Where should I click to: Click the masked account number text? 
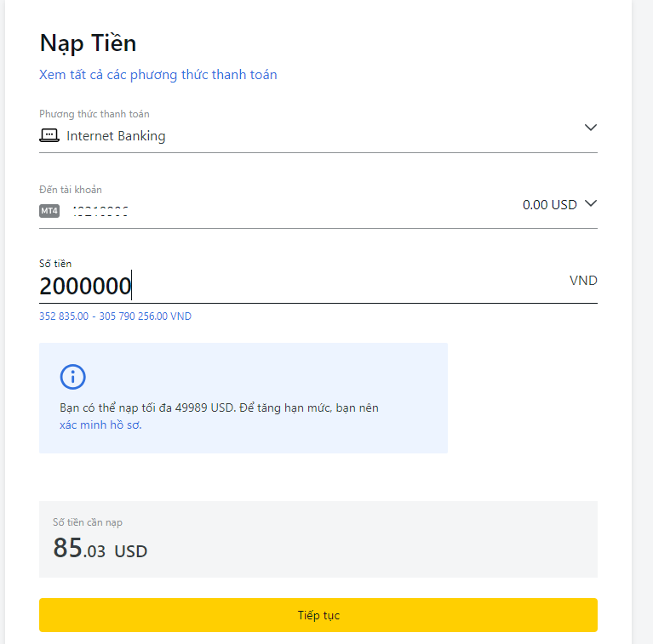100,211
